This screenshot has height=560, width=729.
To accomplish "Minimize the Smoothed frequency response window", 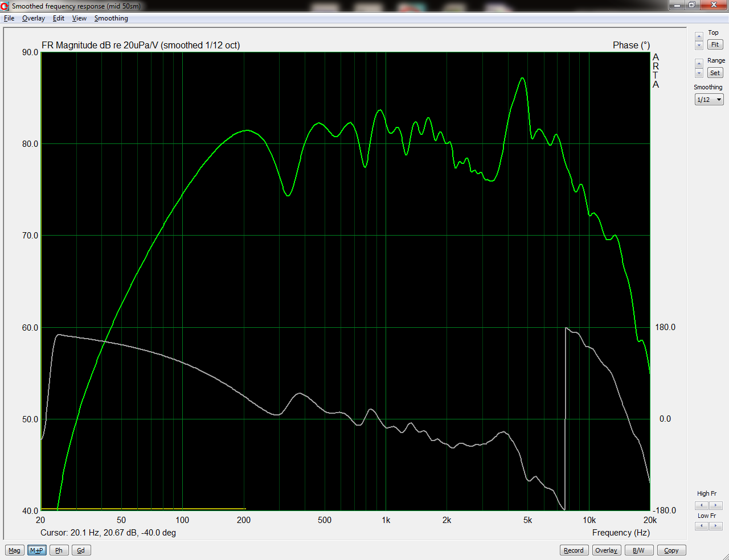I will [677, 5].
